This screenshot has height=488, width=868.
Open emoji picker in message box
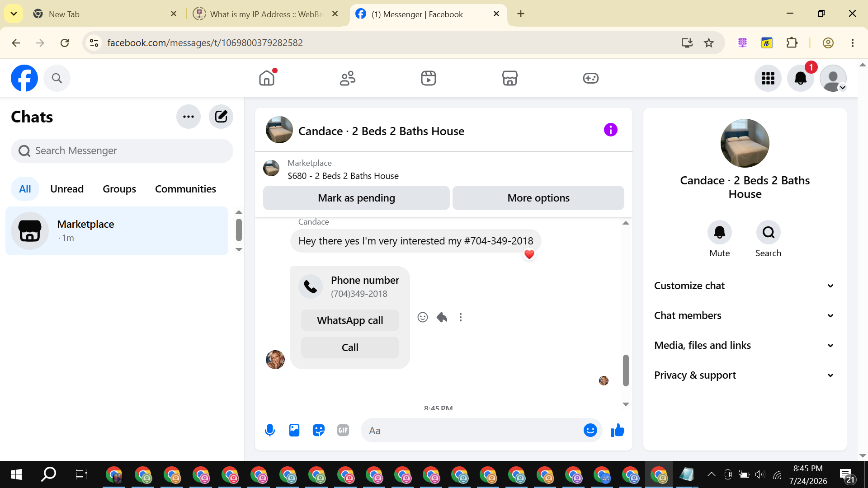[590, 430]
